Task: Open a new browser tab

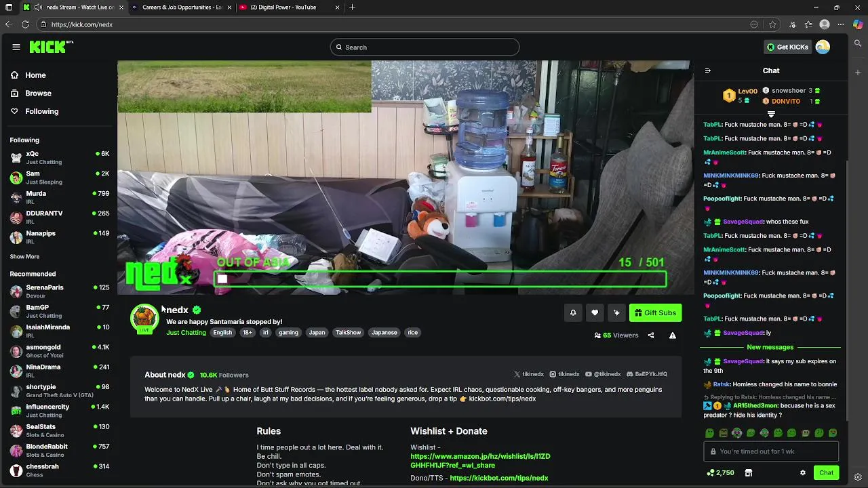Action: (x=352, y=7)
